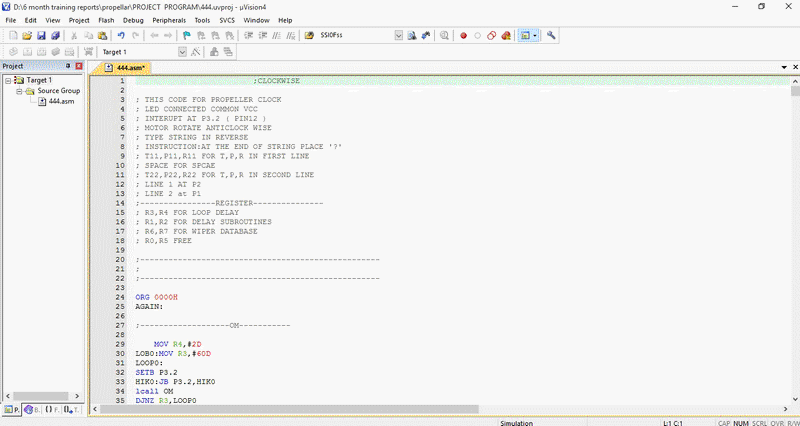Close the Project panel with the red X
The width and height of the screenshot is (800, 426).
(x=79, y=66)
